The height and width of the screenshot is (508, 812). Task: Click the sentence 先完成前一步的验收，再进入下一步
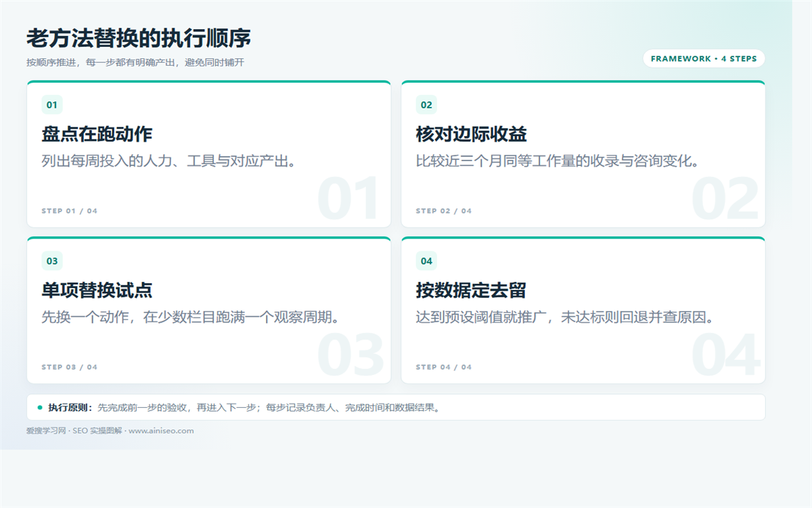coord(177,408)
